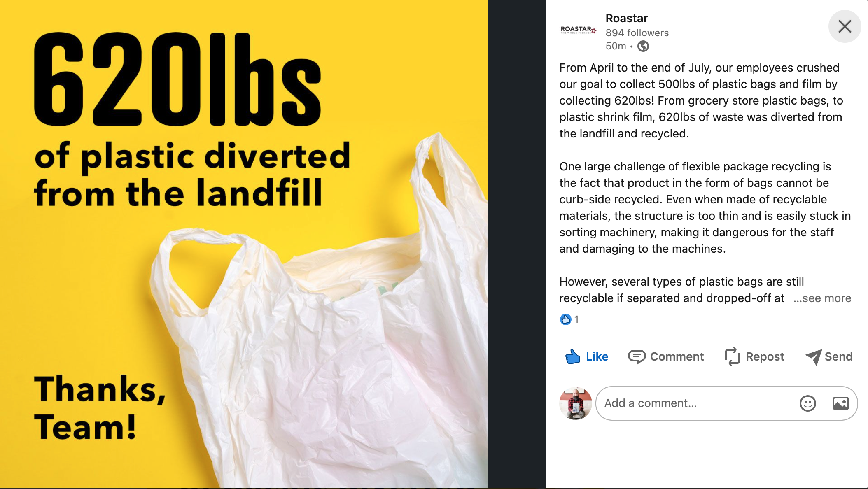868x489 pixels.
Task: Close the post image viewer
Action: pyautogui.click(x=845, y=26)
